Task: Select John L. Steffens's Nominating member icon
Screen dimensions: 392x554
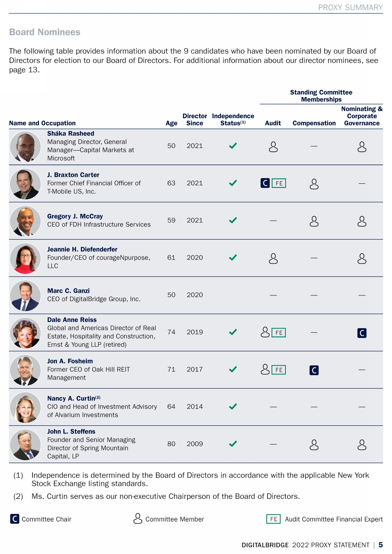Action: point(362,445)
